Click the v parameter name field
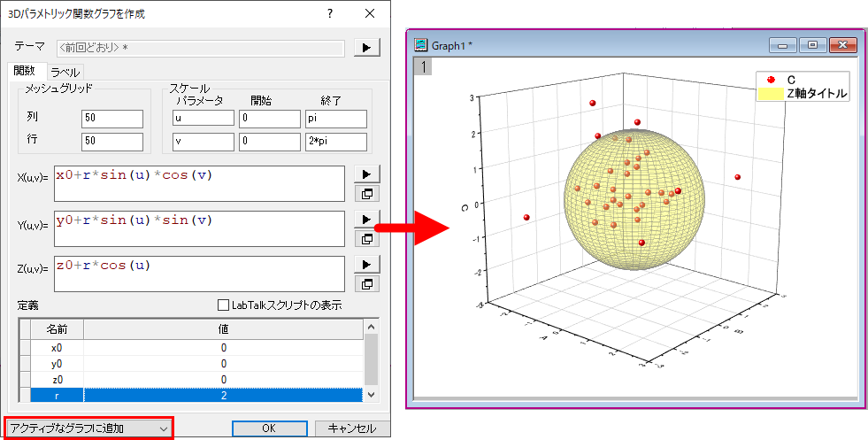 (x=204, y=142)
